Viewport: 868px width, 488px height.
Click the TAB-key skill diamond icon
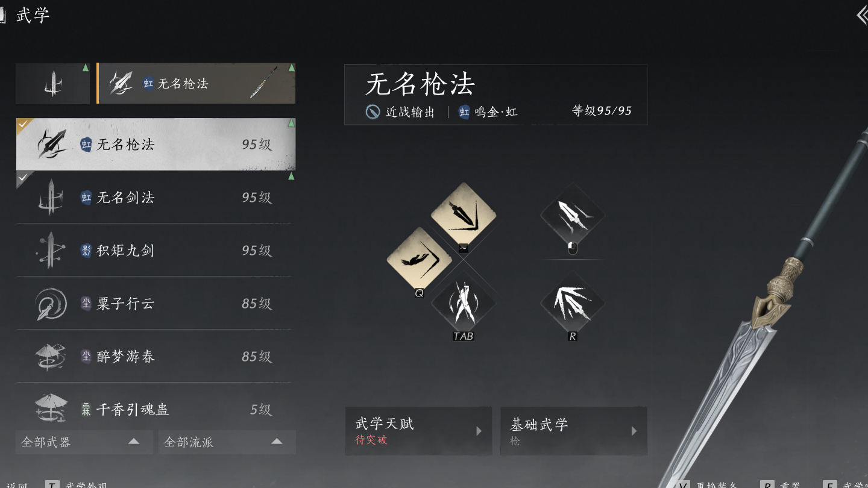click(464, 303)
